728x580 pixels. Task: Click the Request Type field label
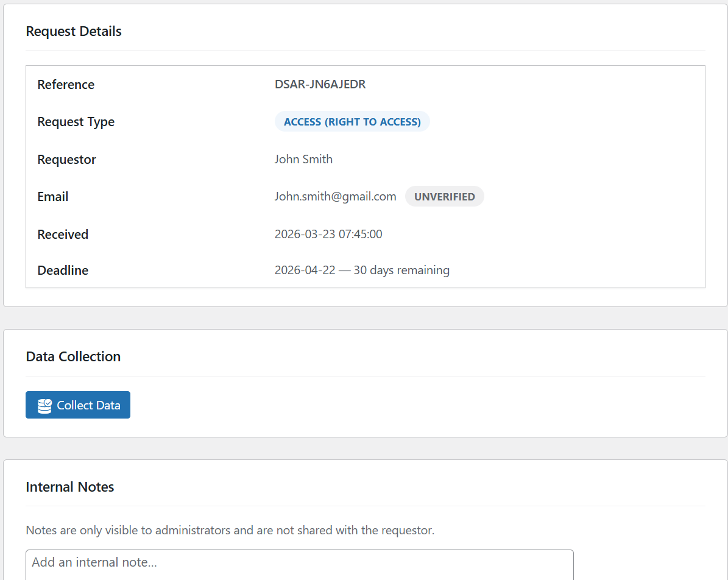click(x=76, y=122)
